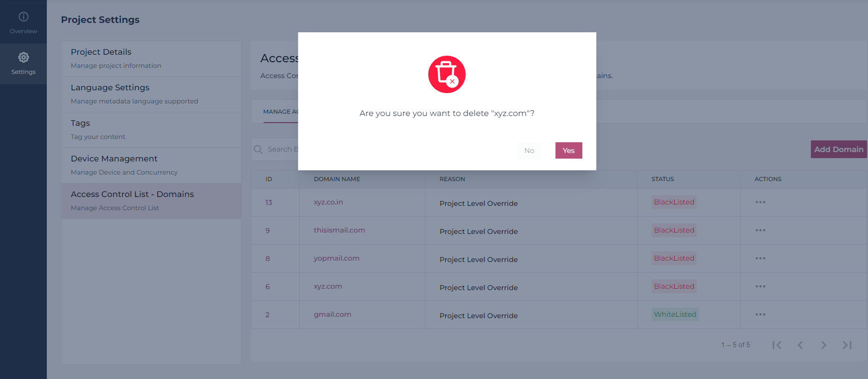Open Language Settings section

pyautogui.click(x=151, y=94)
